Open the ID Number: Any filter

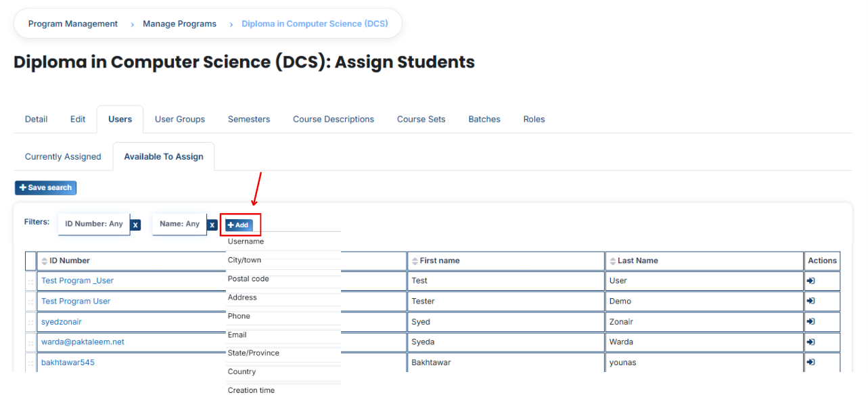pos(94,224)
